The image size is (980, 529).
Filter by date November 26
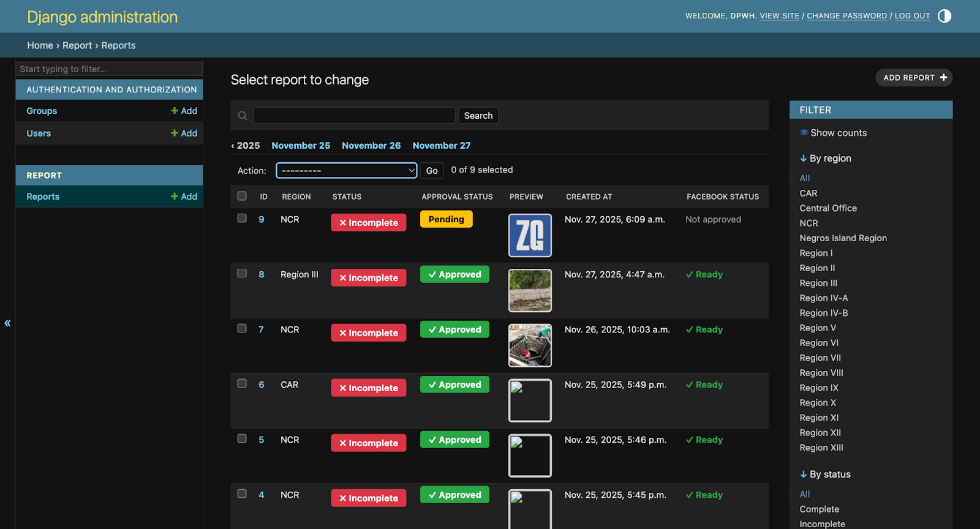(x=371, y=146)
